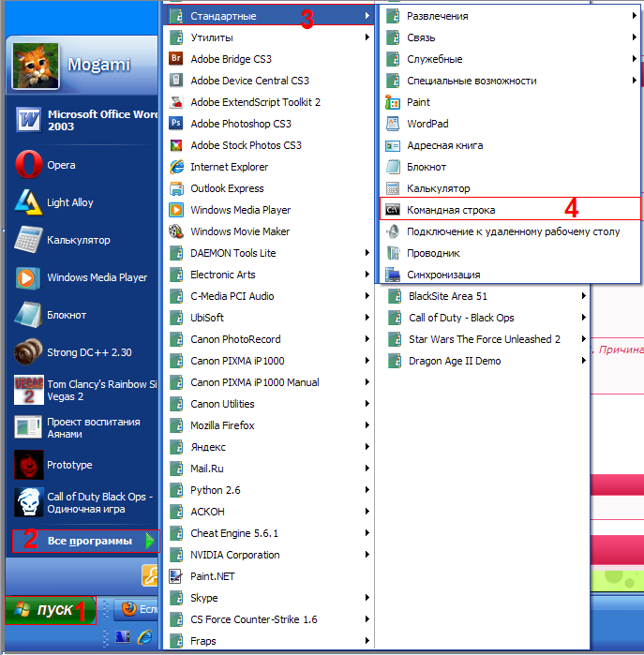Open CS Force Counter-Strike 1.6 folder

[x=270, y=619]
